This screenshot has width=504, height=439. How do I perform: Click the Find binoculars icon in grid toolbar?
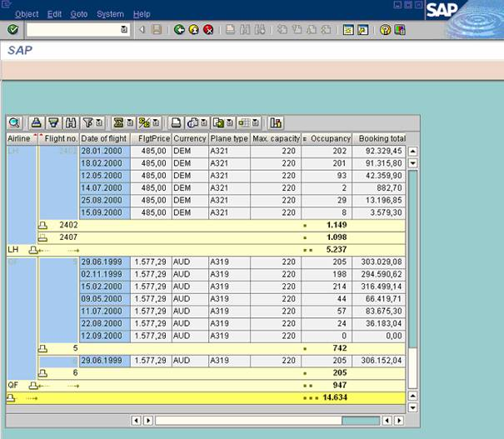coord(71,122)
